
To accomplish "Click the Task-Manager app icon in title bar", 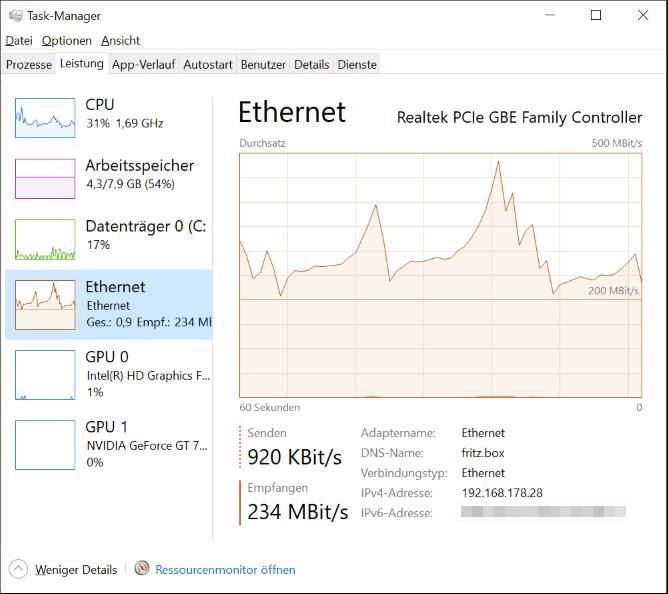I will click(x=14, y=15).
